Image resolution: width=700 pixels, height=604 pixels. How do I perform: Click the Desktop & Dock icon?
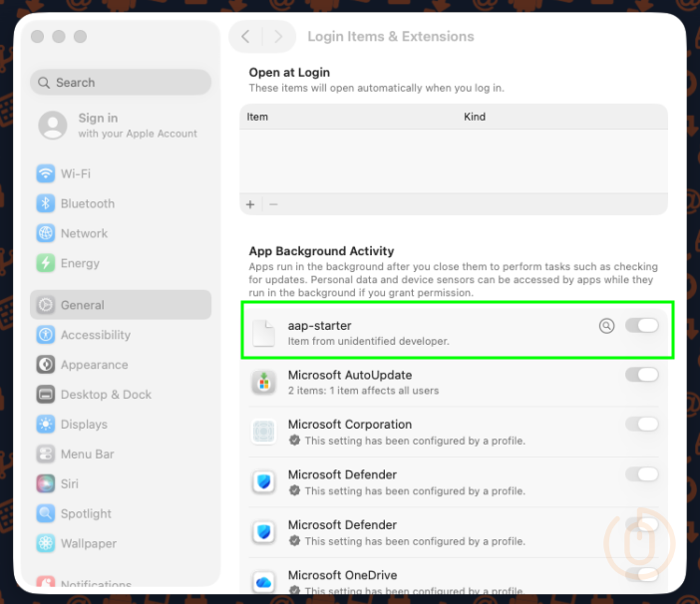click(46, 395)
